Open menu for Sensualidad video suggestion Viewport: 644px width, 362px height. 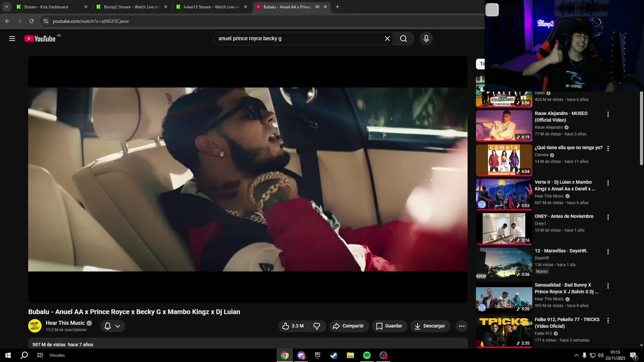[608, 286]
